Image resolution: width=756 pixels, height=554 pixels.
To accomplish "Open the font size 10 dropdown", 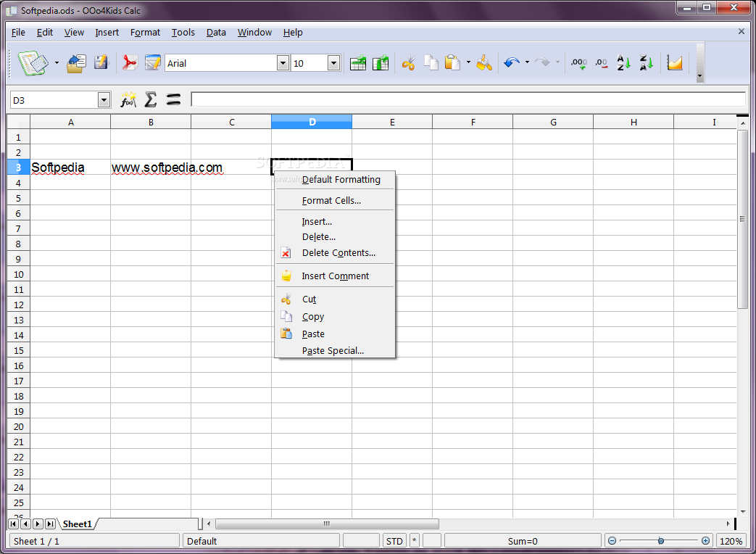I will tap(333, 63).
